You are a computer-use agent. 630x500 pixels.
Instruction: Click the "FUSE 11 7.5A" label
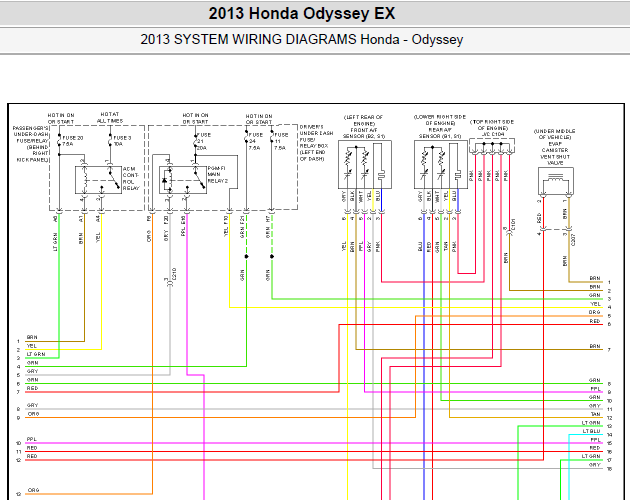281,141
